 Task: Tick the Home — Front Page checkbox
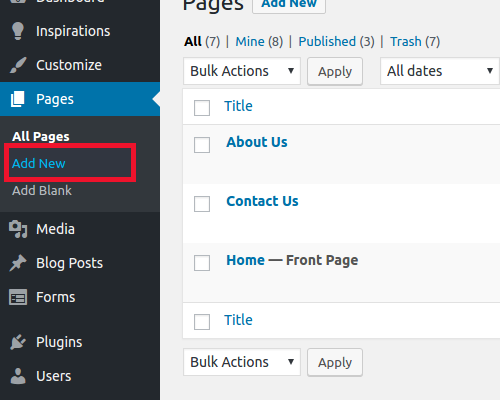click(202, 263)
